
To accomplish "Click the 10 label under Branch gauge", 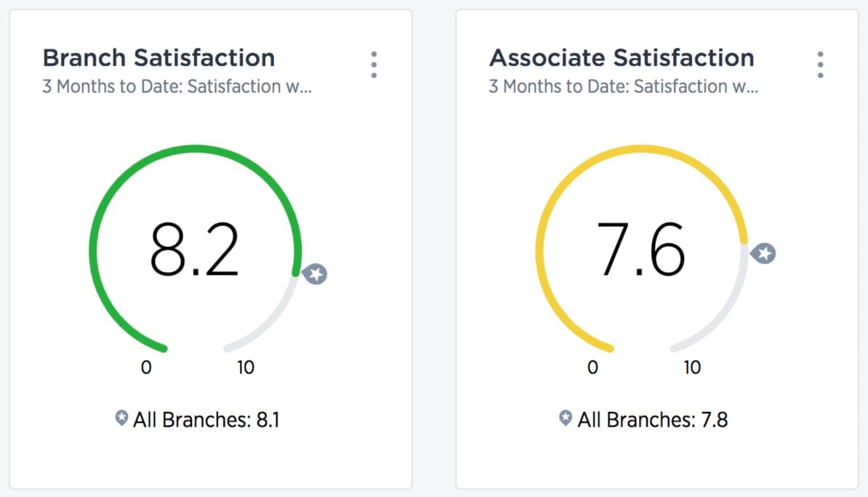I will (246, 368).
